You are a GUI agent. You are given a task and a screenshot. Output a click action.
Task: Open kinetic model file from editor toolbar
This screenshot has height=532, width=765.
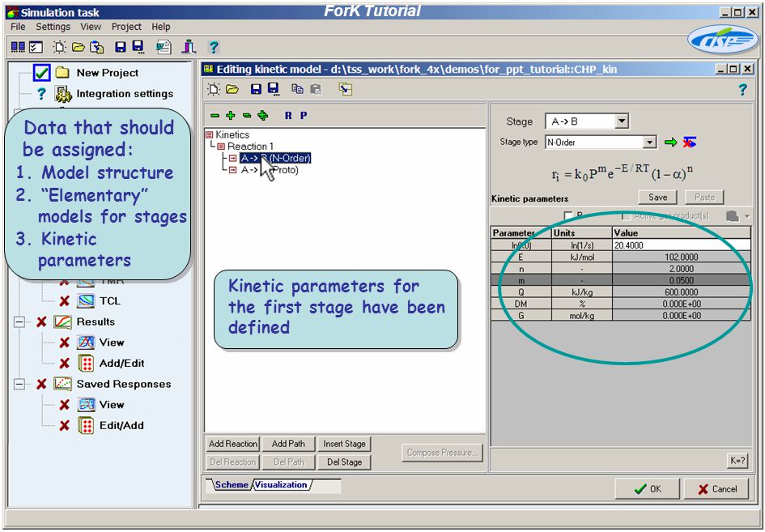point(232,89)
